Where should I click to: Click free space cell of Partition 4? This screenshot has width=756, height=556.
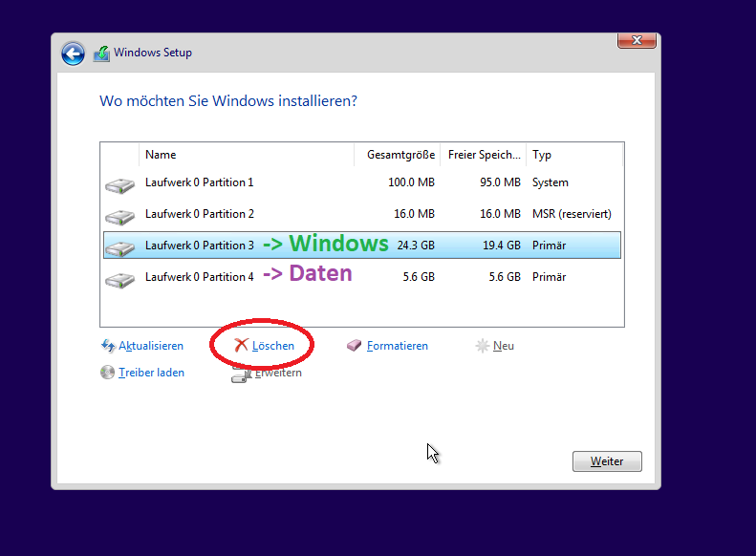click(x=505, y=277)
